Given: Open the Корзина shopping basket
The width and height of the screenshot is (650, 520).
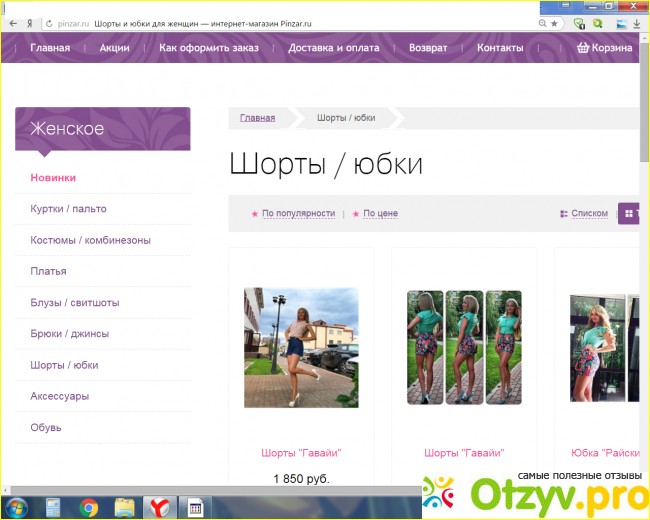Looking at the screenshot, I should [605, 47].
